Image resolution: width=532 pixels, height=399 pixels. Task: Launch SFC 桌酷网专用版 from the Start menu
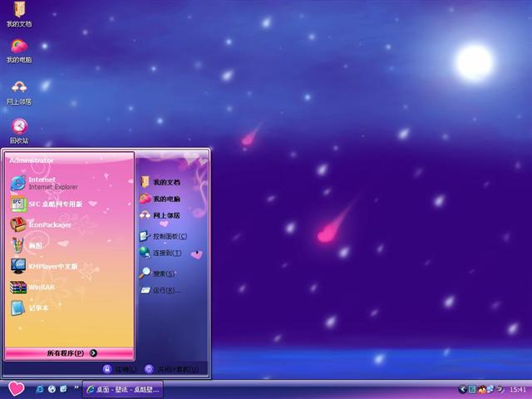70,204
